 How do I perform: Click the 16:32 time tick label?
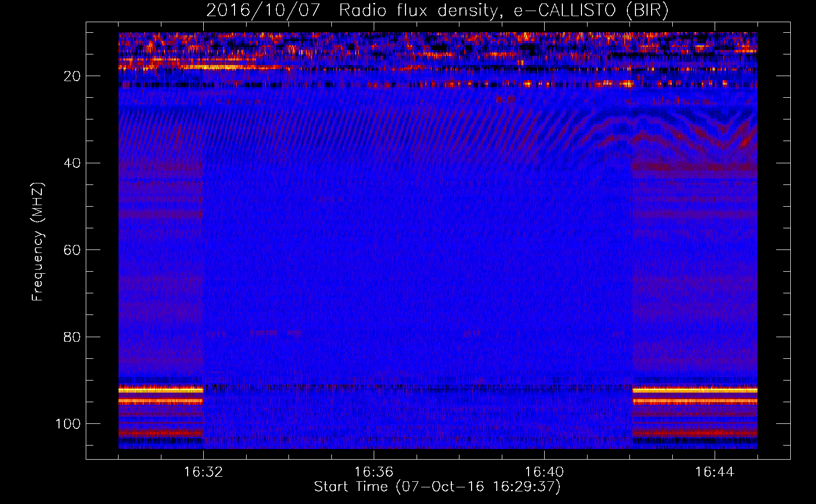click(x=203, y=472)
